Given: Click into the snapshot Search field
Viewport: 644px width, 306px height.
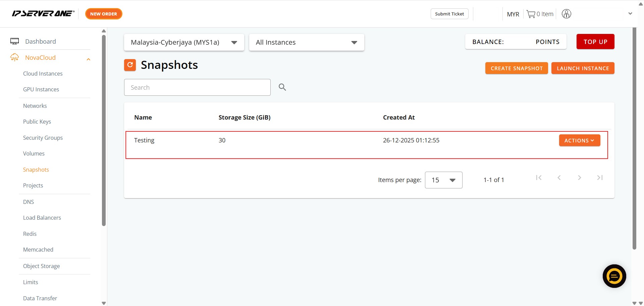Looking at the screenshot, I should (197, 87).
